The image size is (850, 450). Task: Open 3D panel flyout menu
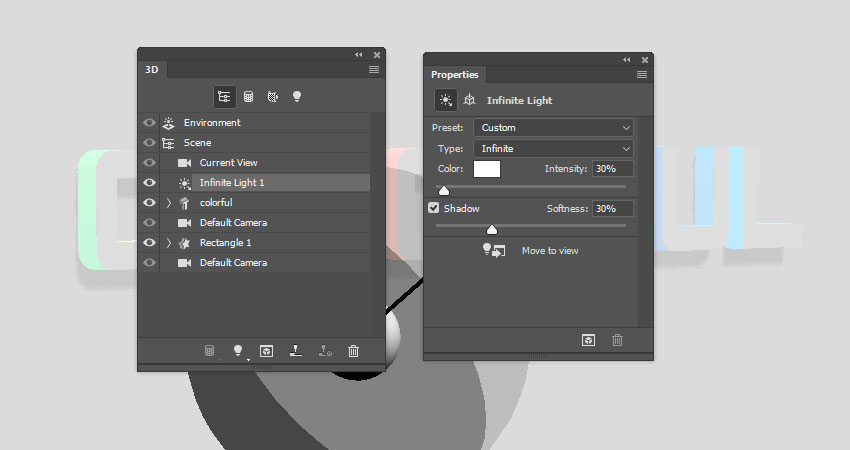click(x=374, y=69)
